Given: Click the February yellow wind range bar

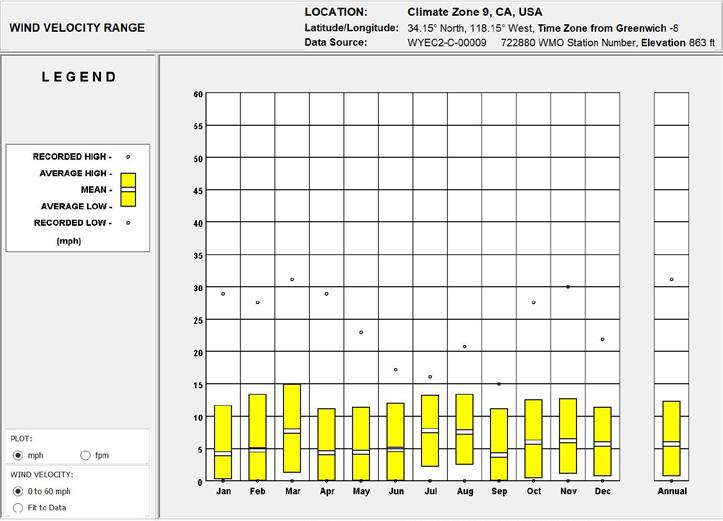Looking at the screenshot, I should (x=258, y=437).
